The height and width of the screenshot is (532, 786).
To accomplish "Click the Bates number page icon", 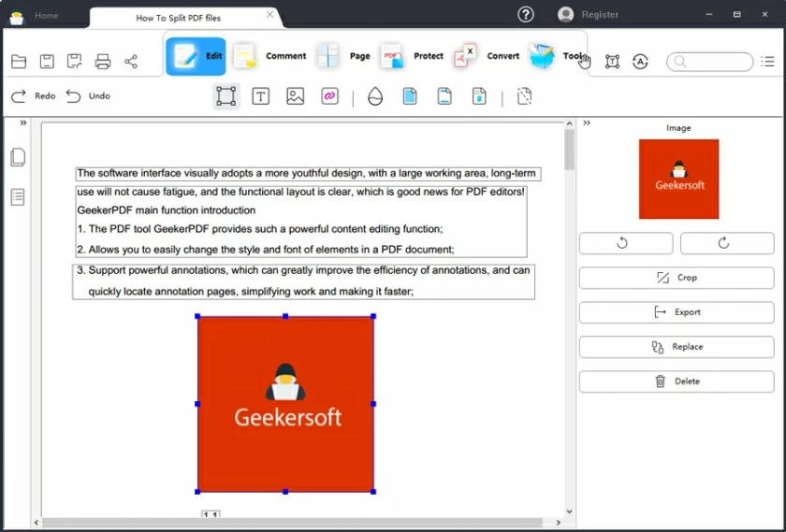I will coord(479,95).
